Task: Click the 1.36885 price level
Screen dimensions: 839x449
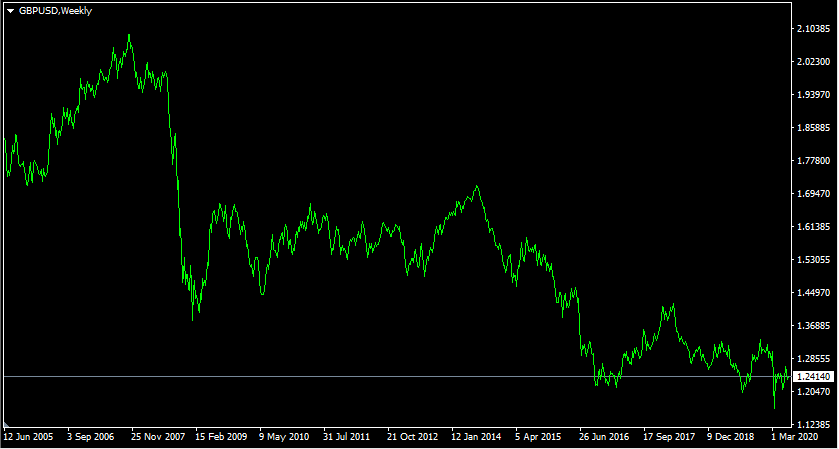Action: click(x=813, y=325)
